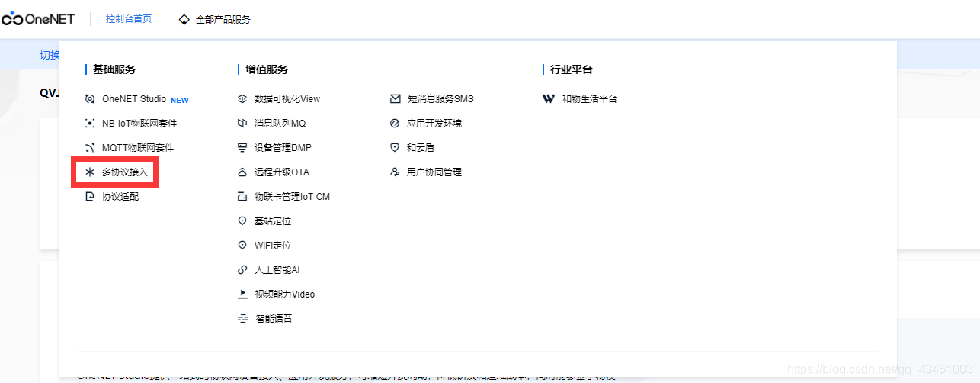The height and width of the screenshot is (383, 980).
Task: Click the 协议适配 icon
Action: point(90,197)
